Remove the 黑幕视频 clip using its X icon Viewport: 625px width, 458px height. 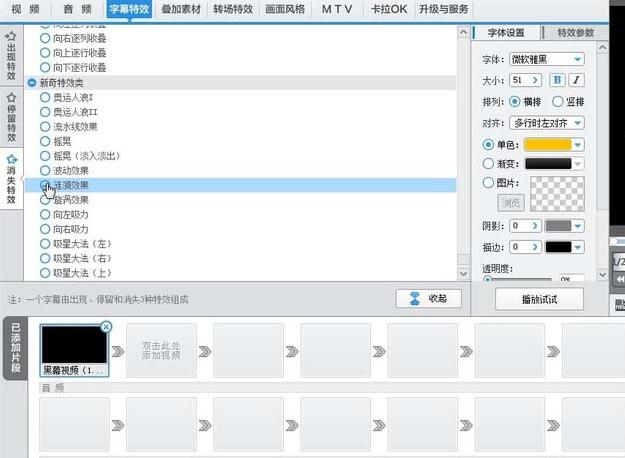(107, 327)
